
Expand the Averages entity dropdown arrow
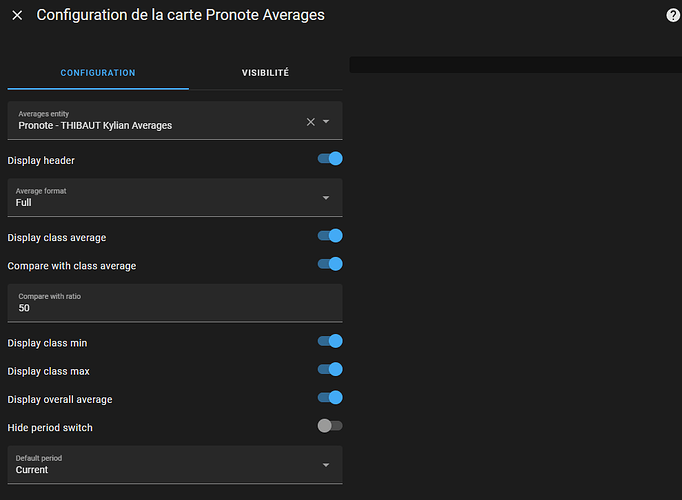click(326, 122)
